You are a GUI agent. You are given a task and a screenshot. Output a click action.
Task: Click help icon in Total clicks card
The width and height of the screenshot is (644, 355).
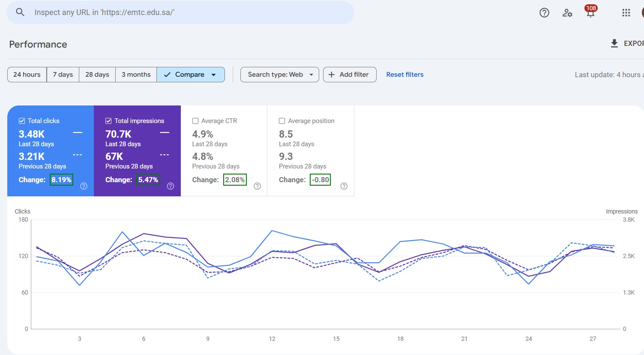(84, 186)
